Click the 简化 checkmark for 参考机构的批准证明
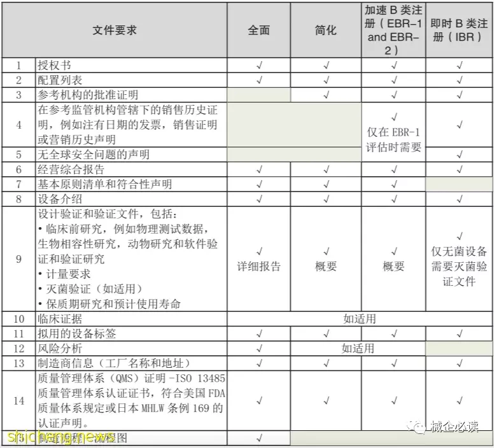This screenshot has width=494, height=448. [x=327, y=94]
